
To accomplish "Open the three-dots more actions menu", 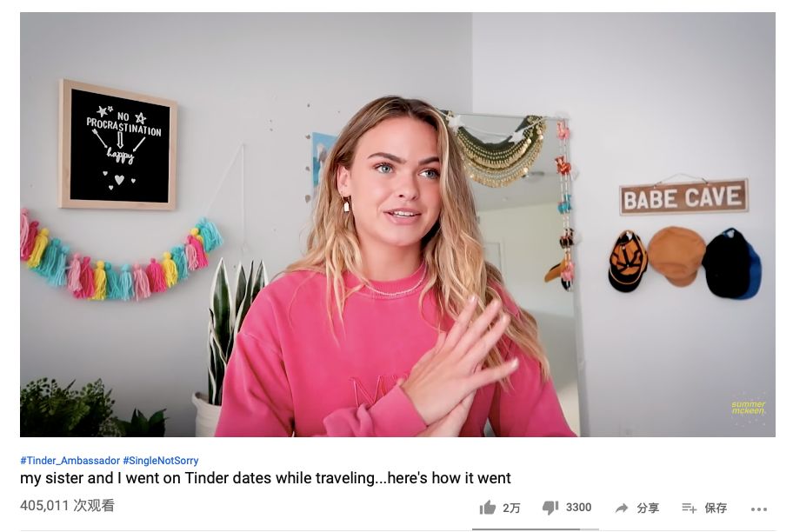I will [x=758, y=509].
